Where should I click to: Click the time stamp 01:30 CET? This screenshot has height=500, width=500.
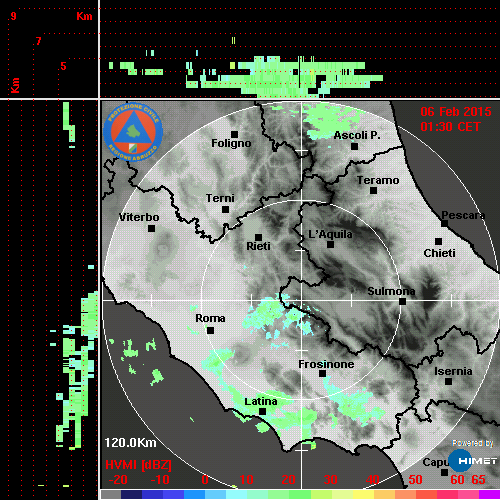[x=450, y=127]
